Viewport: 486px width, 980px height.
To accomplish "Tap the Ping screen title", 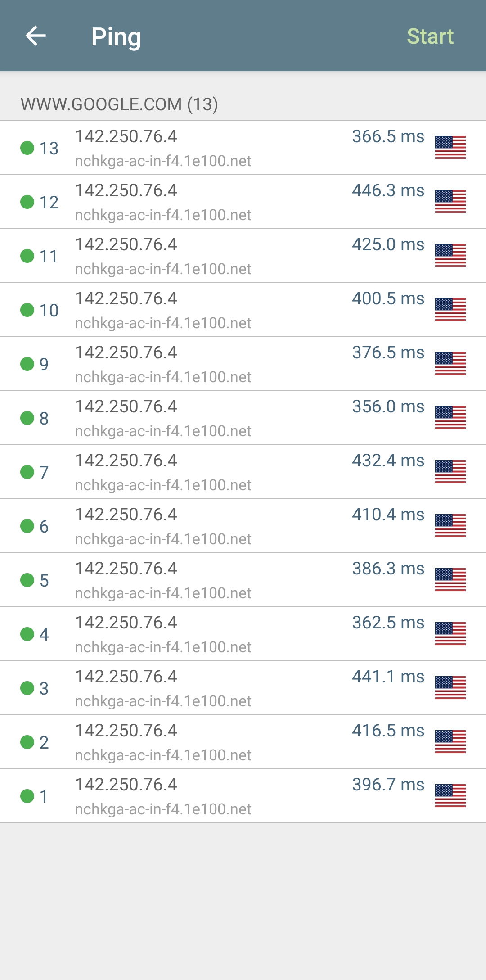I will (116, 37).
